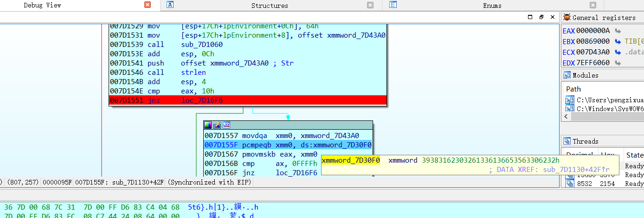The height and width of the screenshot is (218, 644).
Task: Click the General registers bug icon
Action: [x=567, y=17]
